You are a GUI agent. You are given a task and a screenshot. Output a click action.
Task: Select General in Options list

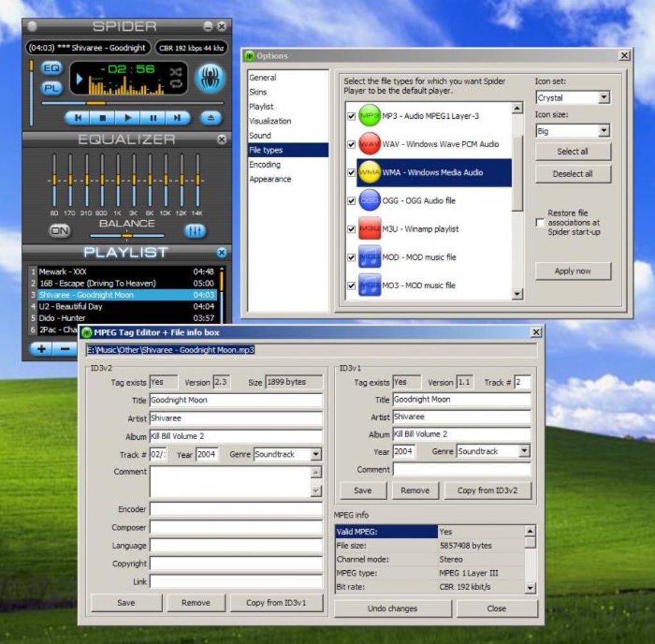coord(263,78)
